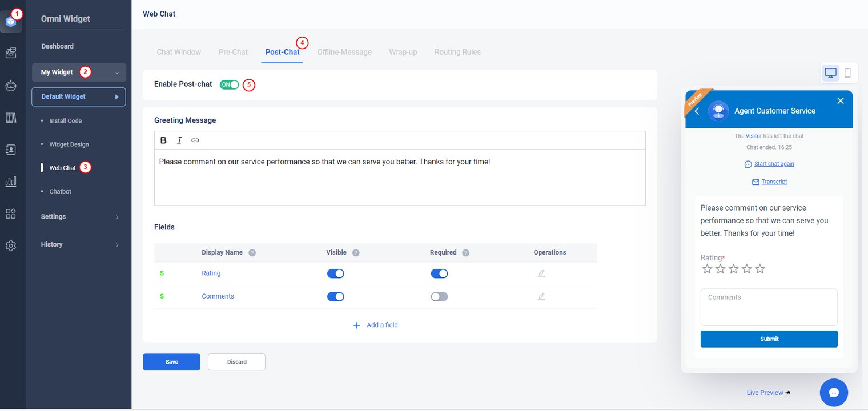Edit the Rating field pencil icon
The width and height of the screenshot is (868, 411).
coord(541,273)
